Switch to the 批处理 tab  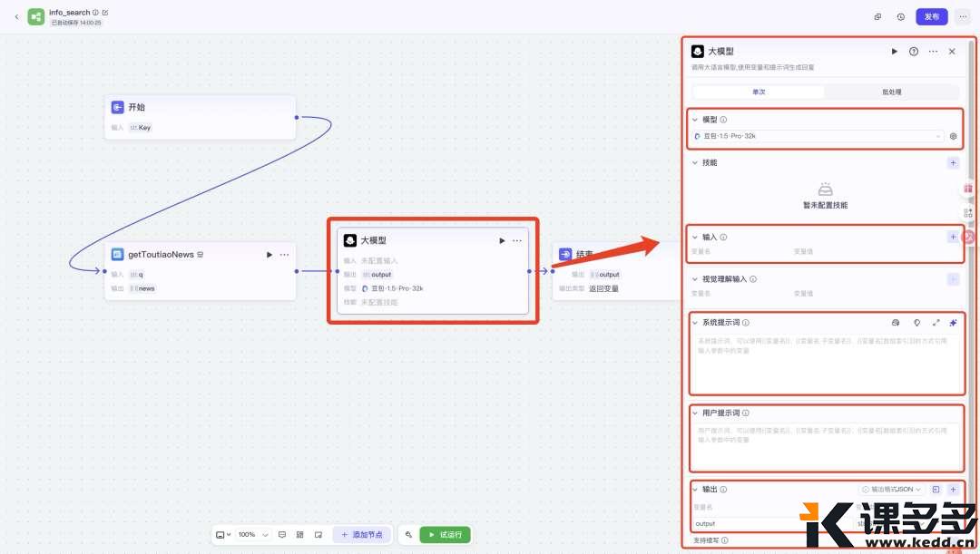(892, 92)
